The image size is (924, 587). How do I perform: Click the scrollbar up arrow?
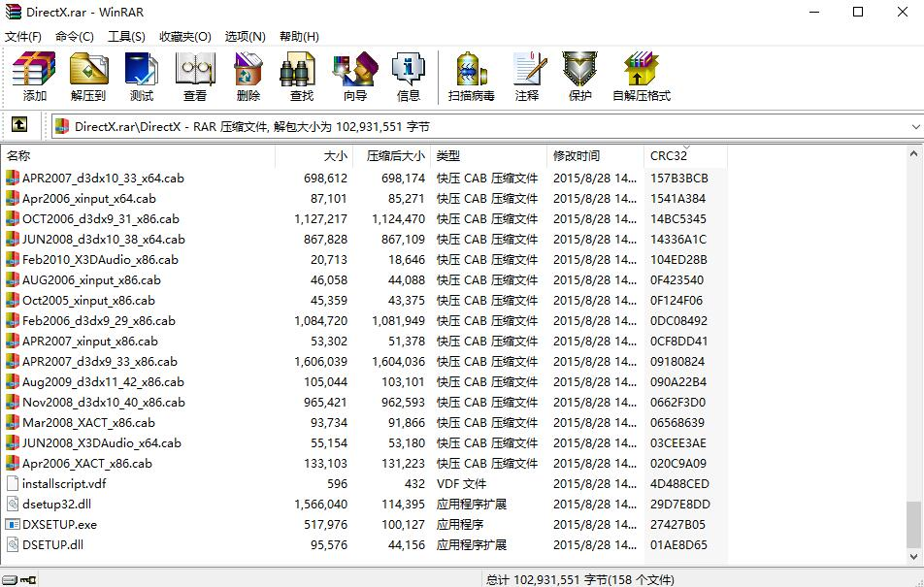tap(913, 154)
